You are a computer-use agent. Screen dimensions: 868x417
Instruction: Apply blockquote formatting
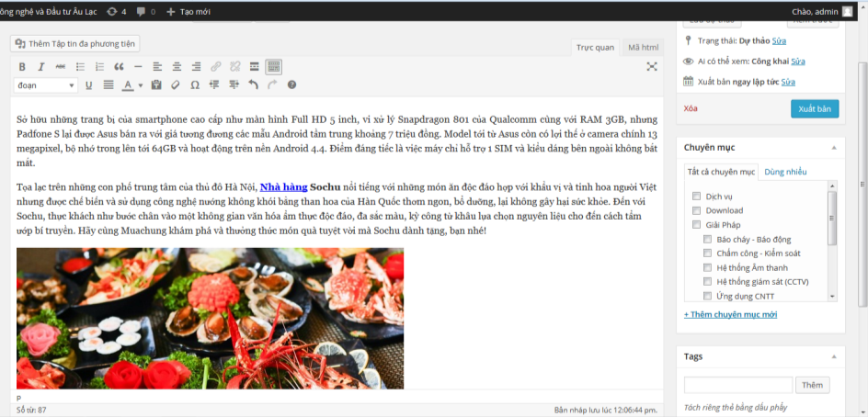click(x=119, y=67)
